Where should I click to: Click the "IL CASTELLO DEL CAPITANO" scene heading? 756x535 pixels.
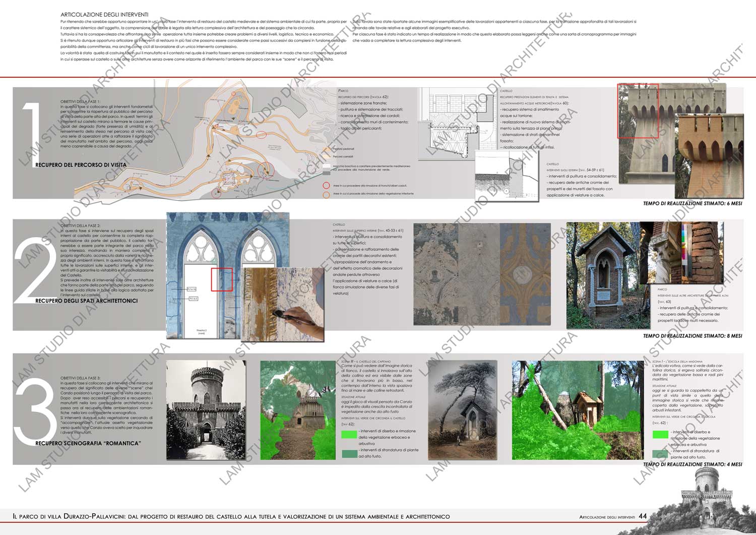(x=366, y=362)
